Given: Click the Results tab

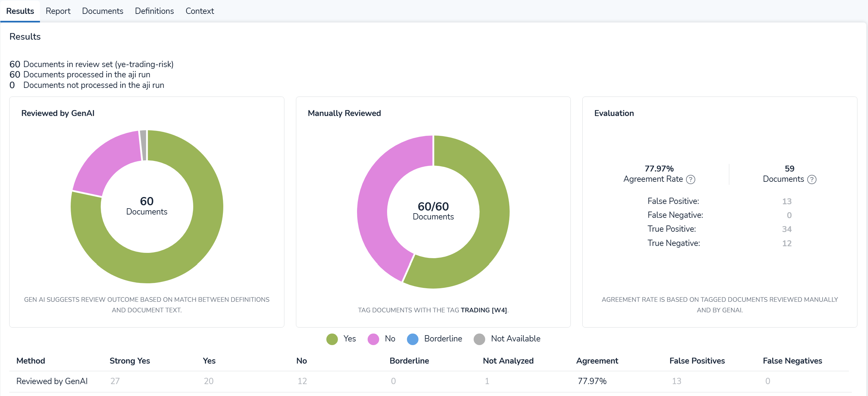Looking at the screenshot, I should click(20, 11).
